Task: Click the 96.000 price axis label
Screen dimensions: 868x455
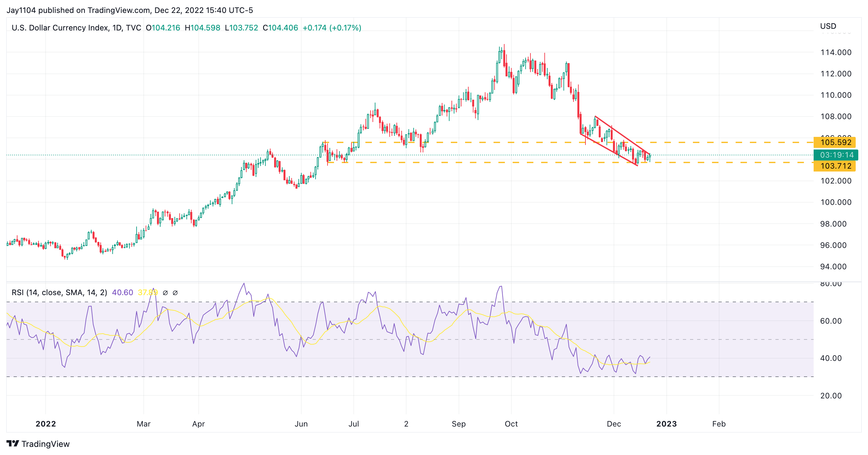Action: [x=833, y=245]
